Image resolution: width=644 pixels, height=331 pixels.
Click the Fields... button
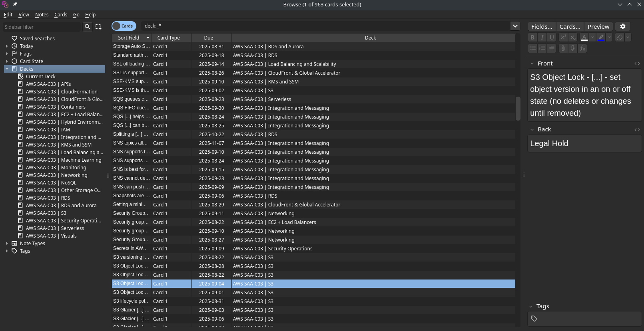click(541, 26)
